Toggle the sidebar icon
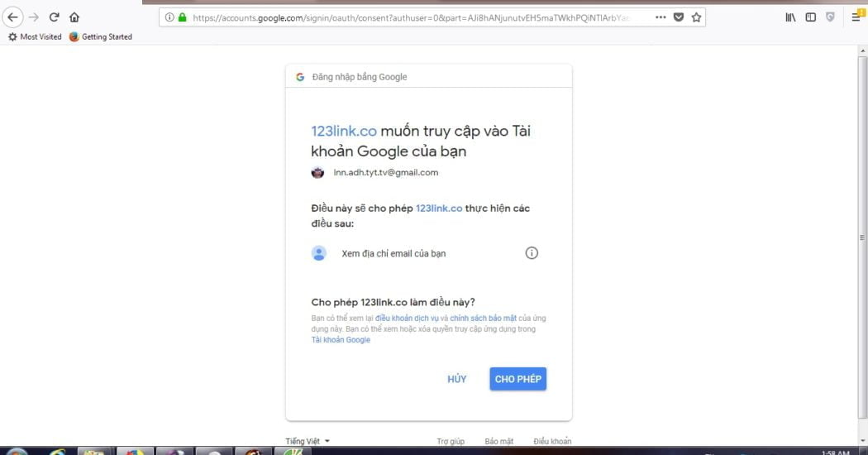 tap(810, 17)
